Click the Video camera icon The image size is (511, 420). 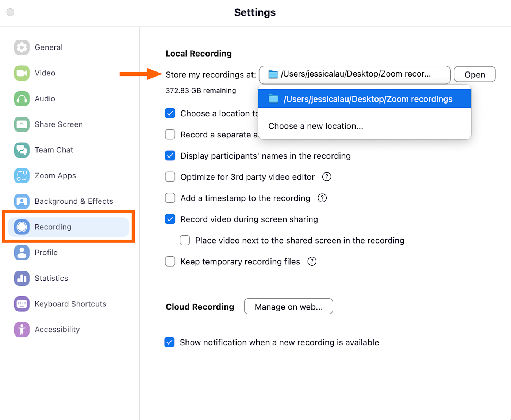click(22, 73)
